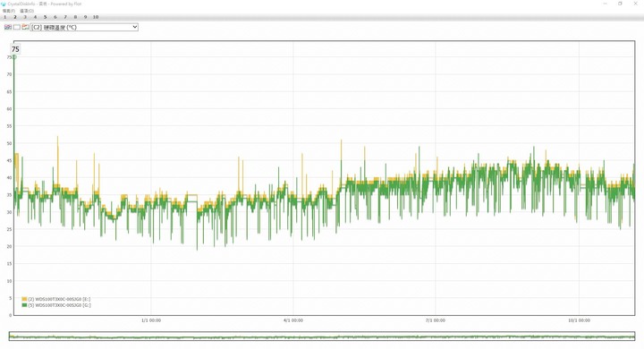Click the 4/1 00:00 x-axis label
The width and height of the screenshot is (644, 349).
(293, 320)
